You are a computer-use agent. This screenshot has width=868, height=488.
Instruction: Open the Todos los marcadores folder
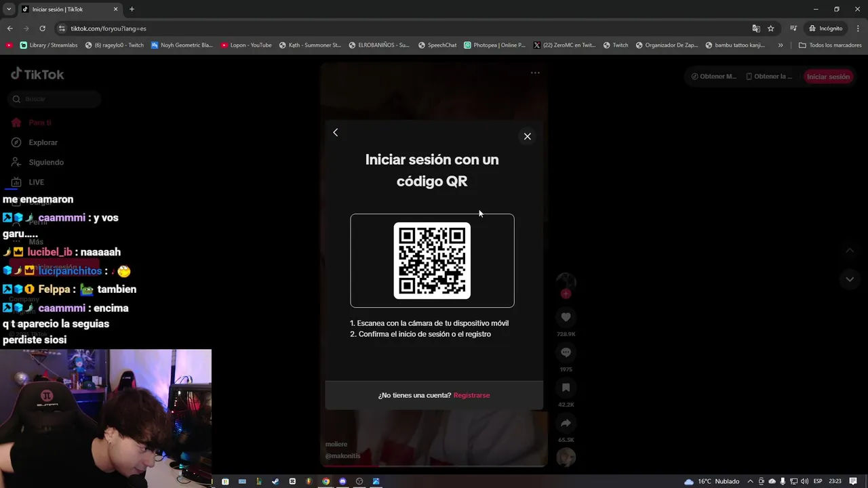[x=830, y=45]
